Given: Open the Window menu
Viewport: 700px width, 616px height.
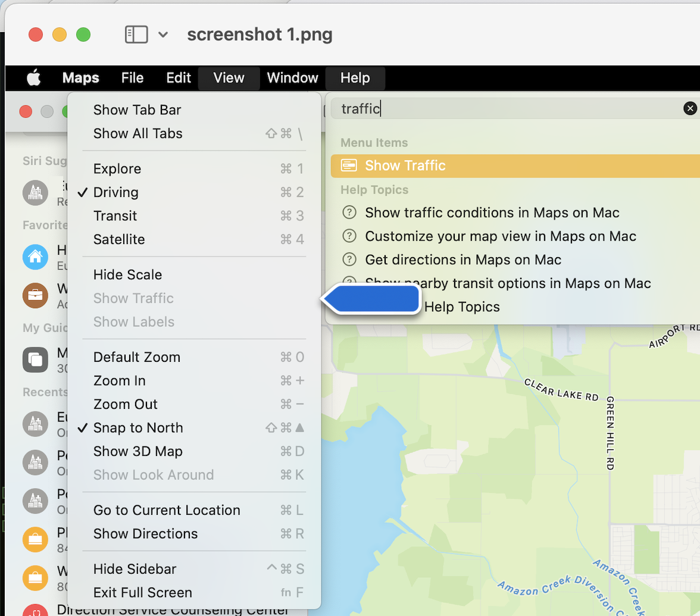Looking at the screenshot, I should (292, 77).
